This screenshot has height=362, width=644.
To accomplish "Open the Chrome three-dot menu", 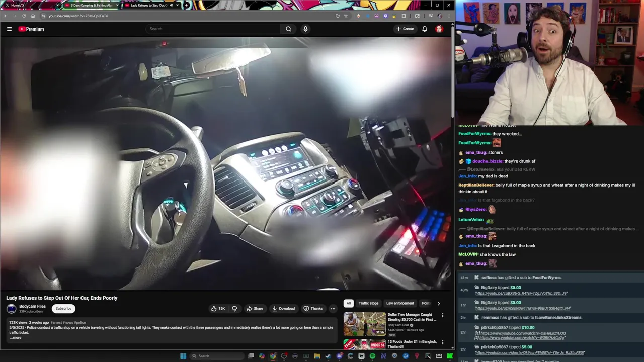I will pos(449,16).
